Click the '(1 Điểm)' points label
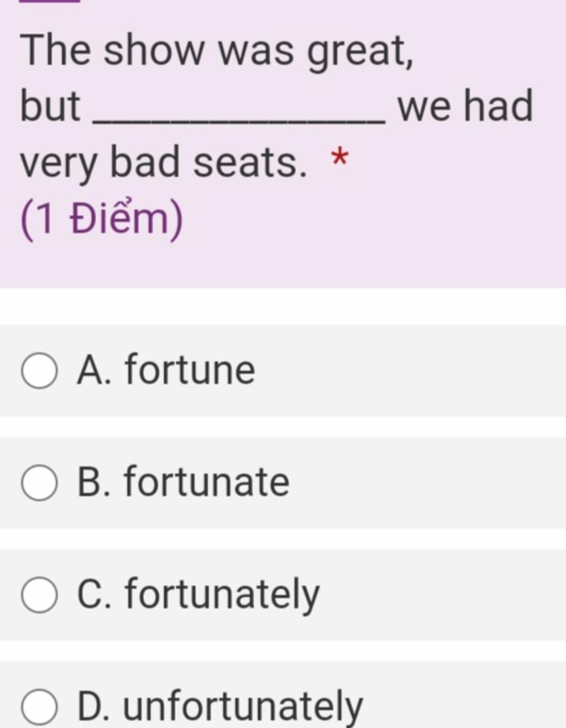 click(x=102, y=219)
